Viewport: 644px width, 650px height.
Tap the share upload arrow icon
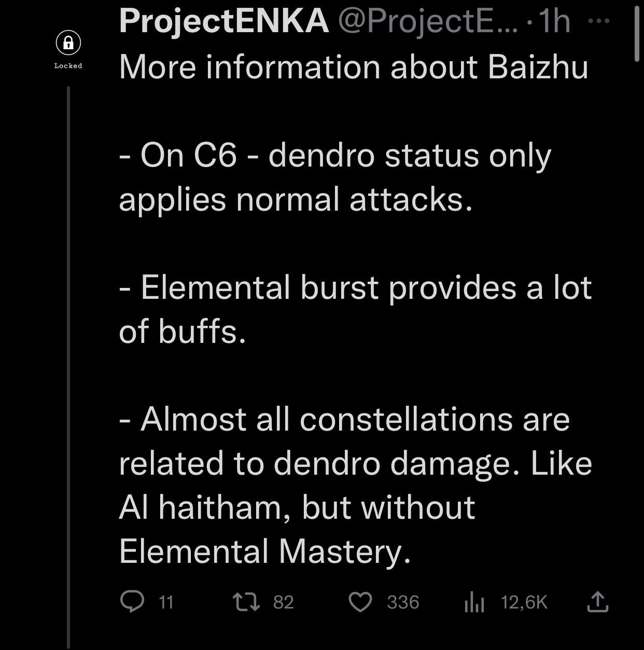point(597,602)
